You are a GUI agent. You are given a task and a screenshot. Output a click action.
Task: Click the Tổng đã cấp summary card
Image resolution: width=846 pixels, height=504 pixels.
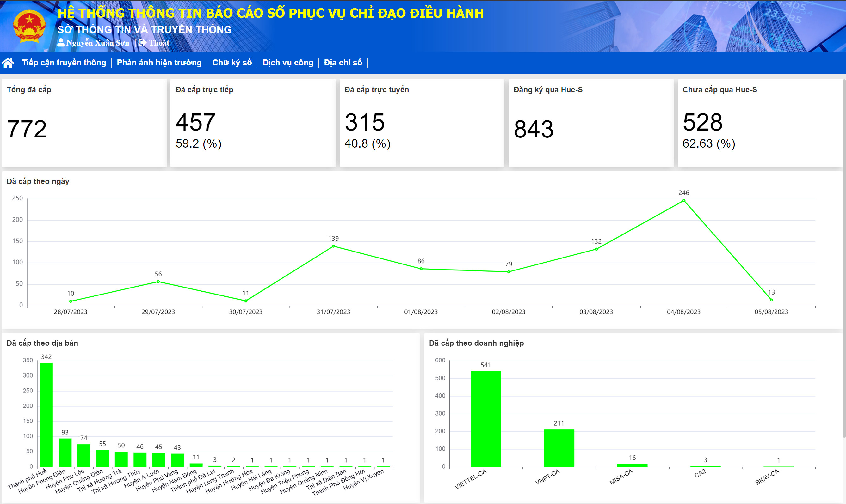83,123
